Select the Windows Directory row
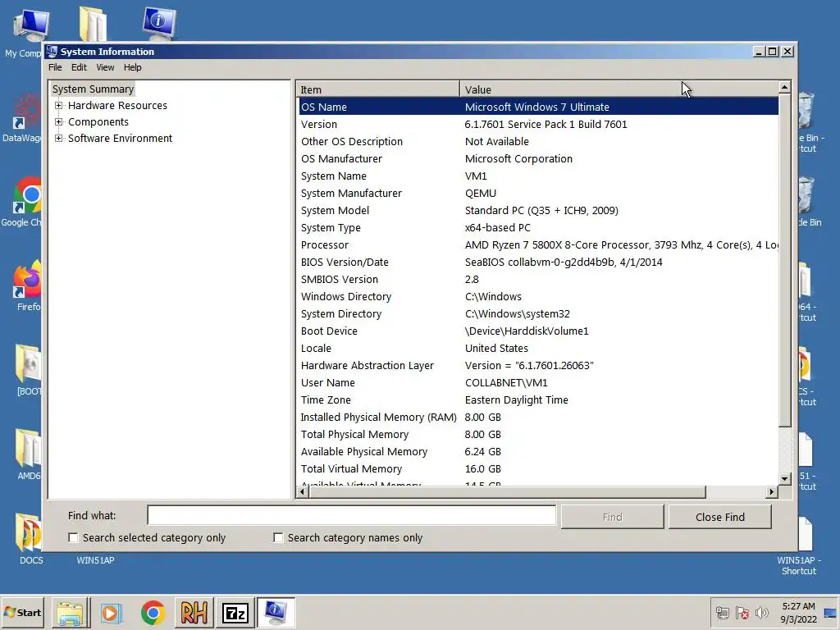The width and height of the screenshot is (840, 630). [538, 296]
